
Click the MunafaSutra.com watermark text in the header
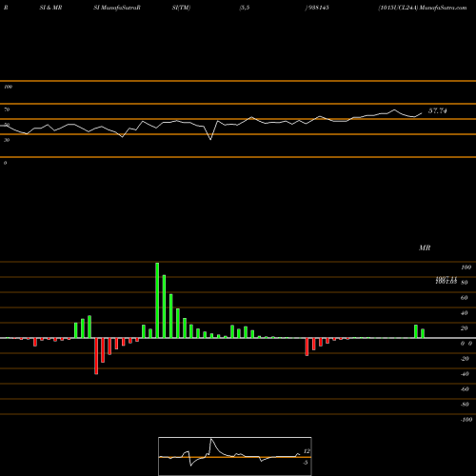tap(443, 8)
